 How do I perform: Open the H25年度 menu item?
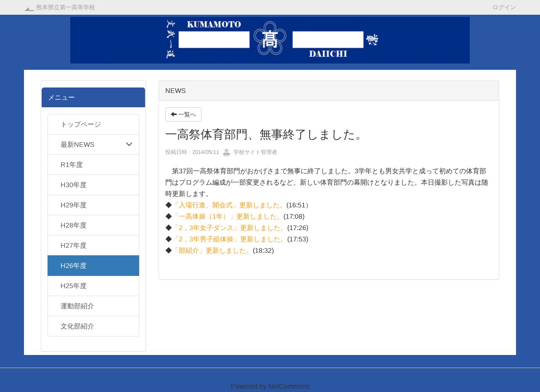pyautogui.click(x=93, y=286)
